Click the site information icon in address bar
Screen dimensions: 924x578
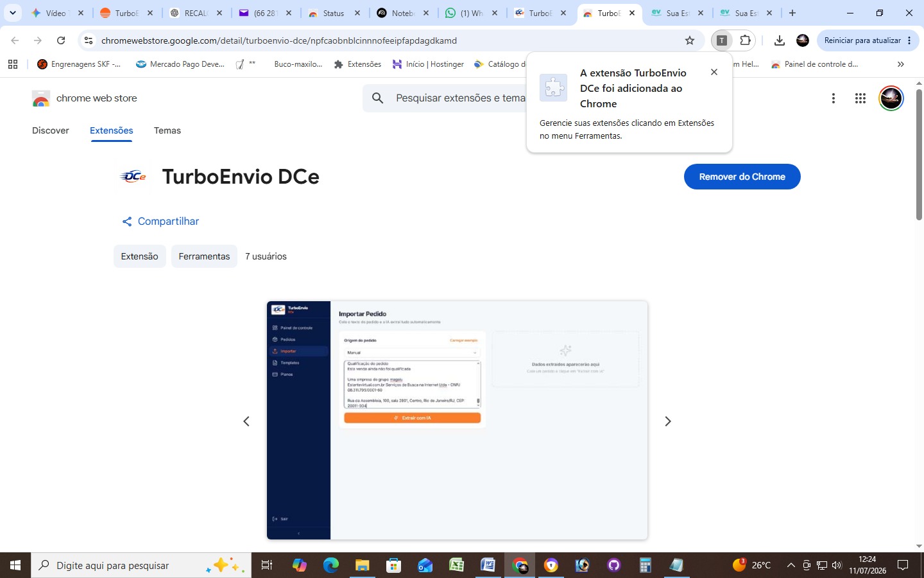(x=89, y=40)
